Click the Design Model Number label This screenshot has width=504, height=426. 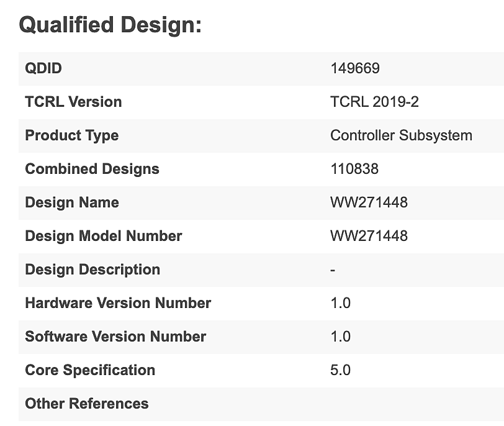(103, 236)
